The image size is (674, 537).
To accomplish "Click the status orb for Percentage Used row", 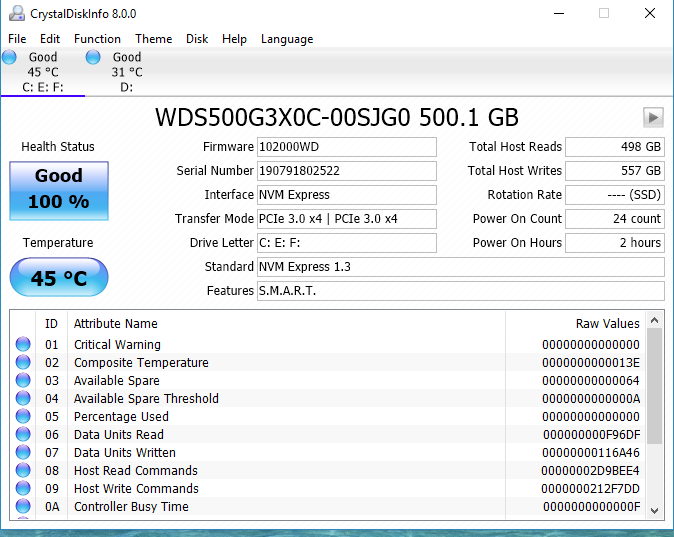I will (23, 416).
